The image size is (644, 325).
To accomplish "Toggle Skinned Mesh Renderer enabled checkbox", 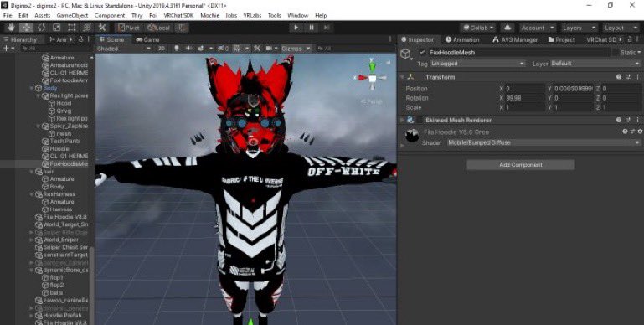I will coord(420,120).
